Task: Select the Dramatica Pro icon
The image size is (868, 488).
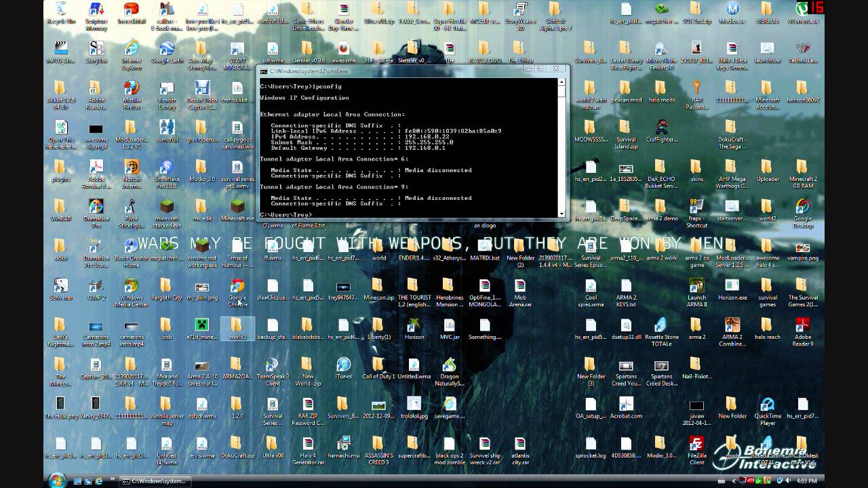Action: click(96, 213)
